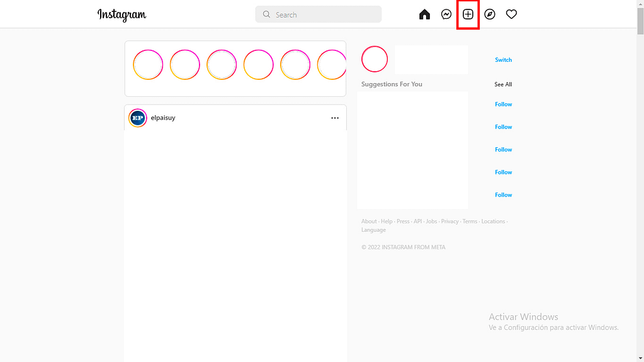View the fifth story circle
644x362 pixels.
click(295, 64)
